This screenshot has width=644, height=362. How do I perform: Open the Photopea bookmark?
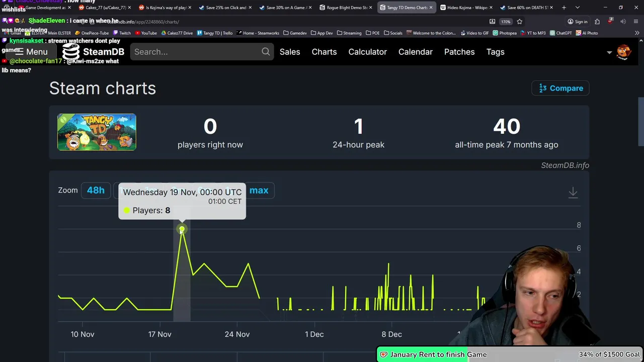click(505, 33)
